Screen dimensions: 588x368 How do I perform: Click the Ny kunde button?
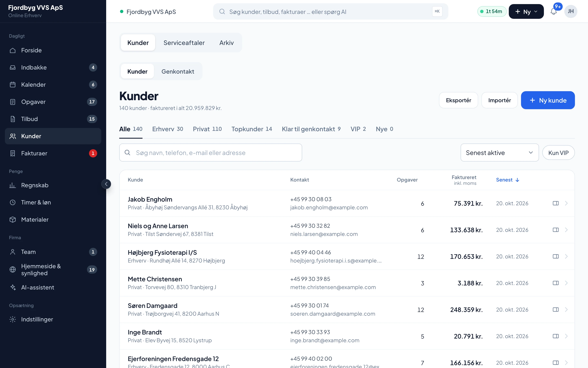pos(548,100)
